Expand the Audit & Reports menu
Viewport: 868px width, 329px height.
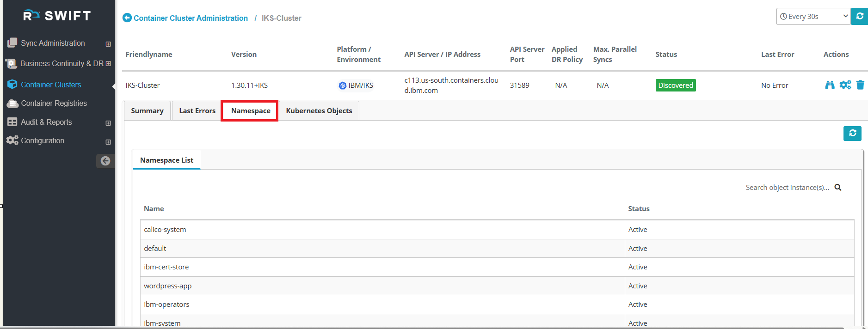point(108,123)
